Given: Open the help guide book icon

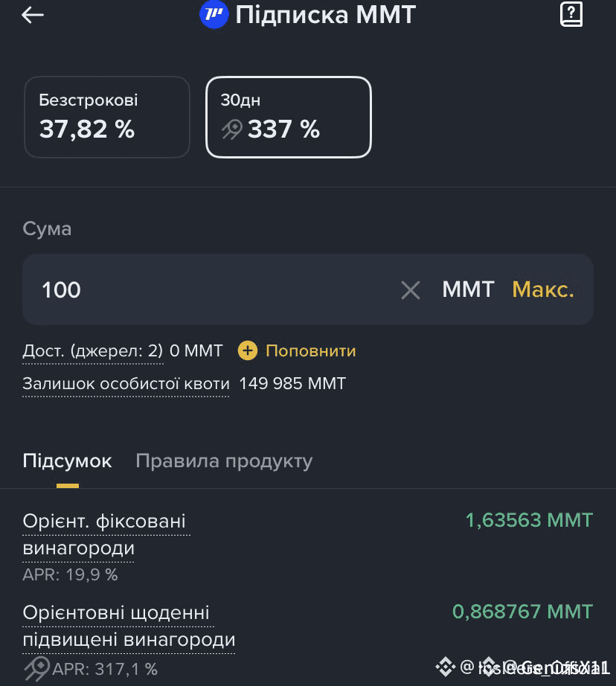Looking at the screenshot, I should pyautogui.click(x=571, y=14).
